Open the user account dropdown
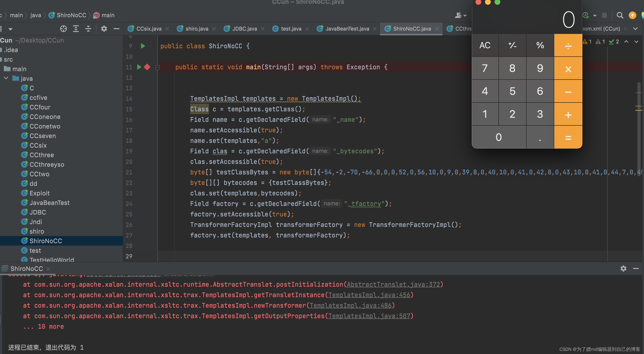The image size is (644, 354). [460, 16]
